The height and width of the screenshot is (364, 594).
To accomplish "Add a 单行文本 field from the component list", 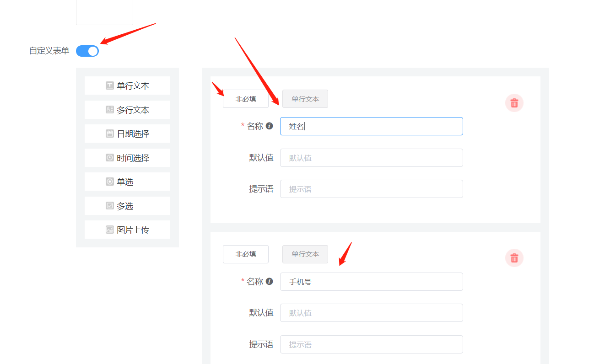I will pos(127,86).
